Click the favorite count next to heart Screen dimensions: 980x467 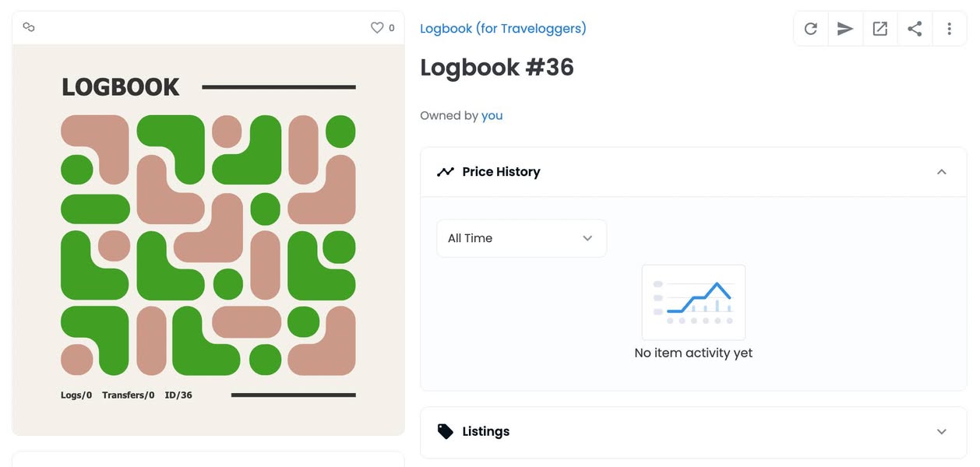[x=391, y=28]
